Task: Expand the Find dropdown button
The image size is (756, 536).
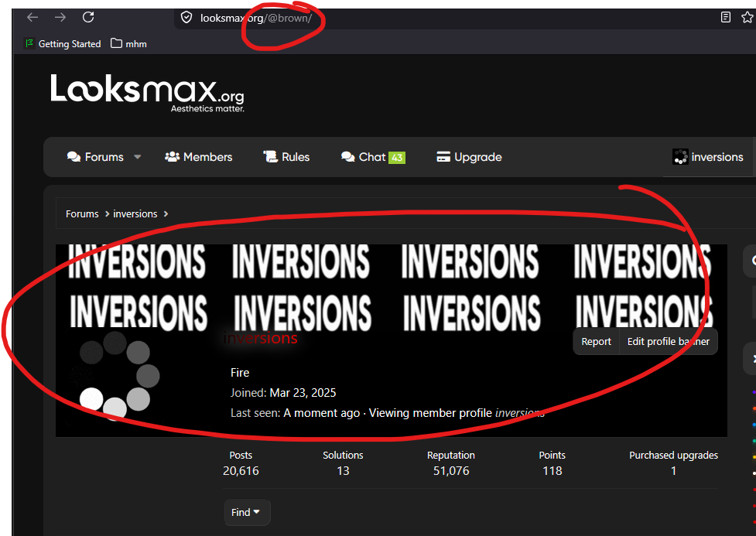Action: pos(247,512)
